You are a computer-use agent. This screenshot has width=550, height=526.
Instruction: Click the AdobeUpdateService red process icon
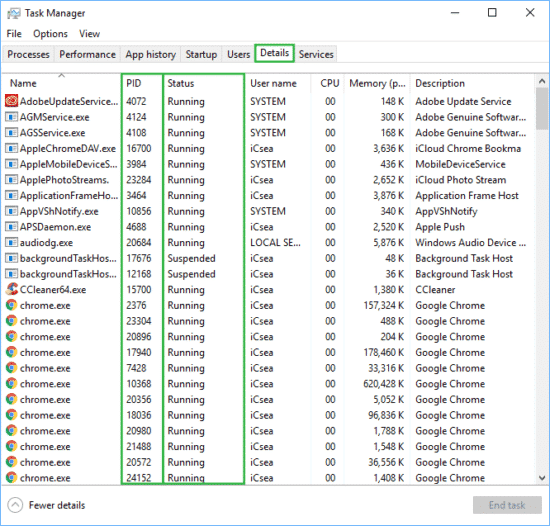pyautogui.click(x=12, y=101)
